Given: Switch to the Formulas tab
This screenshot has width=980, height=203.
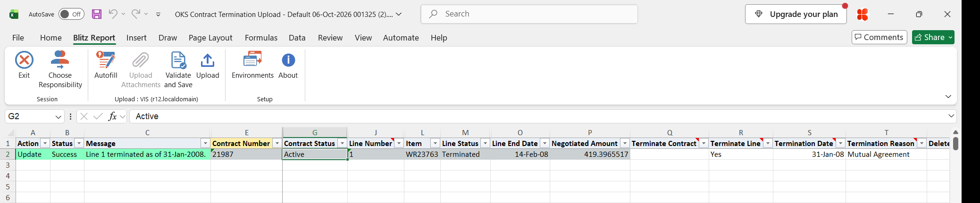Looking at the screenshot, I should [261, 38].
